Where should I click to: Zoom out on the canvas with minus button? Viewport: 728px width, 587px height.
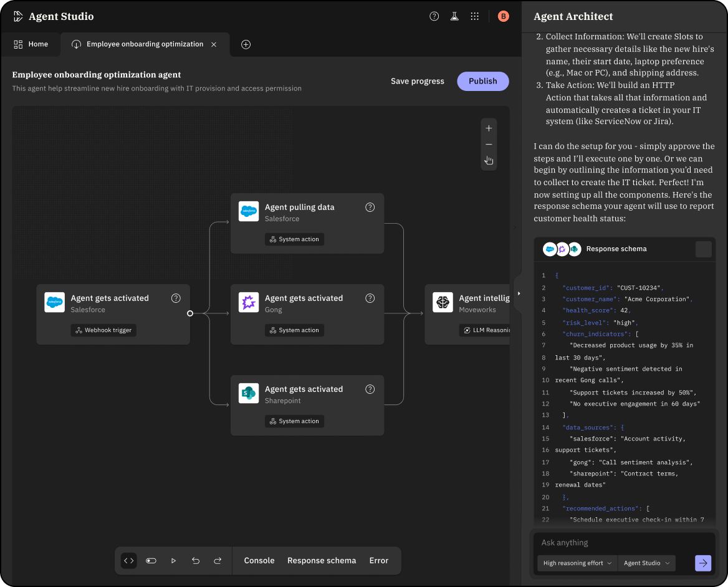489,145
